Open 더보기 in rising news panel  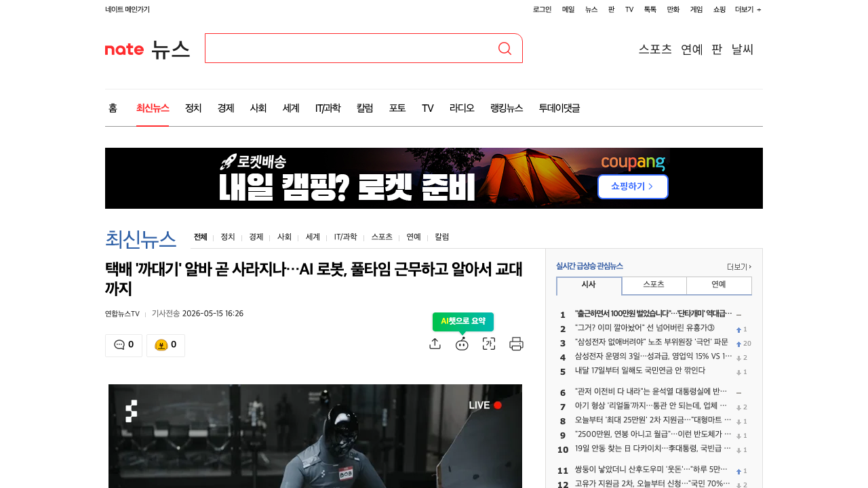[739, 266]
